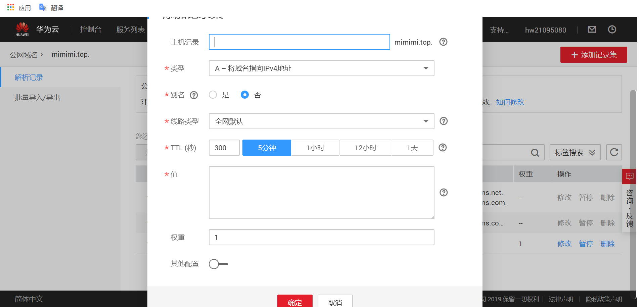Screen dimensions: 644x307
Task: Click the help icon beside 值 textbox
Action: 444,193
